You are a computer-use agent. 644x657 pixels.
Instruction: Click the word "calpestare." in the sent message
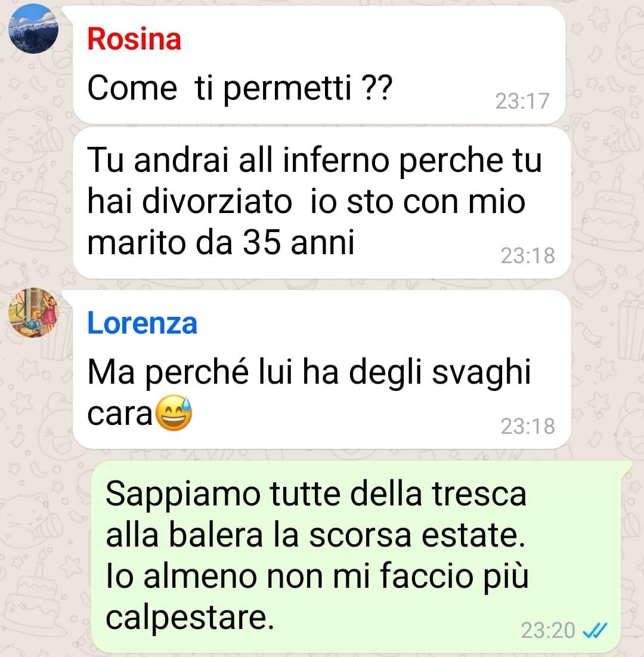190,618
